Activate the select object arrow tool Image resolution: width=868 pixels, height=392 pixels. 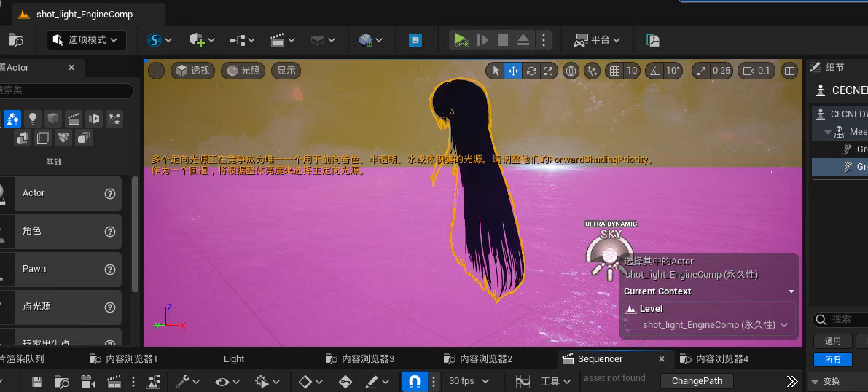pyautogui.click(x=496, y=71)
